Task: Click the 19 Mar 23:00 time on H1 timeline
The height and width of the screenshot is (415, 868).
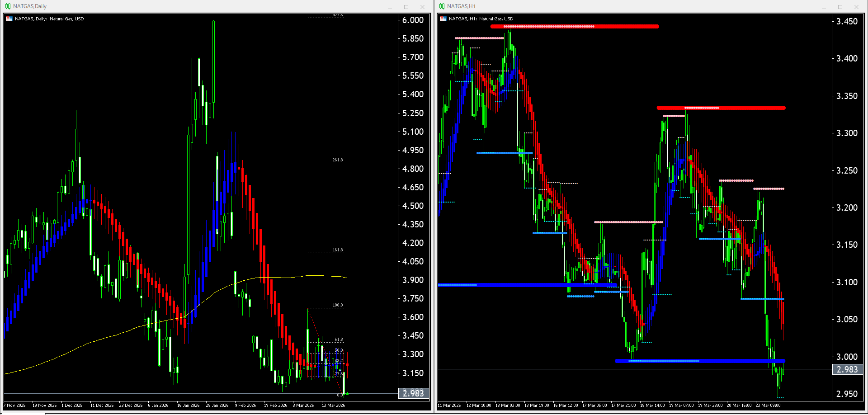Action: click(710, 406)
